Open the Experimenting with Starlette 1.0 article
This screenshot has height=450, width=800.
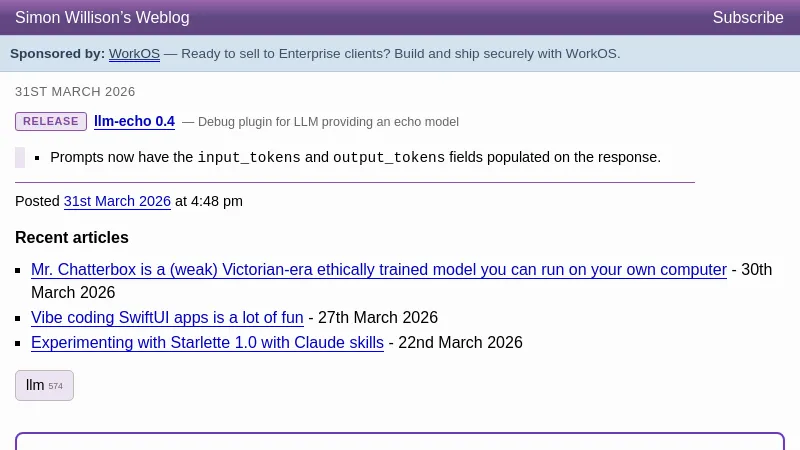click(207, 343)
